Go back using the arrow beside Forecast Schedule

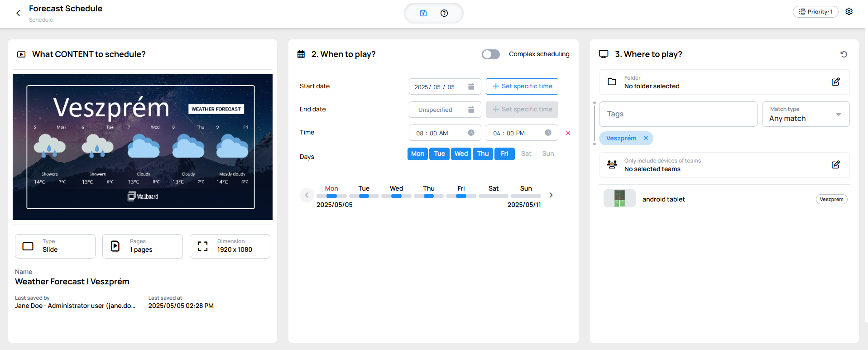click(18, 13)
